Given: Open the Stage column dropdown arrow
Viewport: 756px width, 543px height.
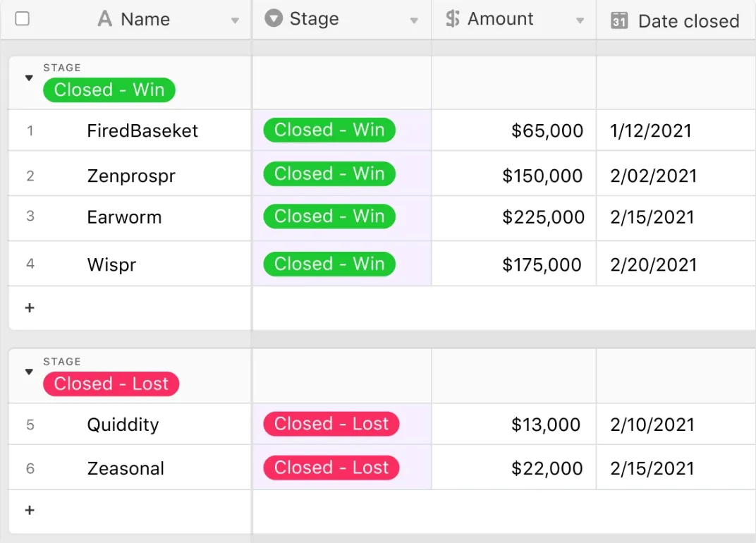Looking at the screenshot, I should coord(414,20).
